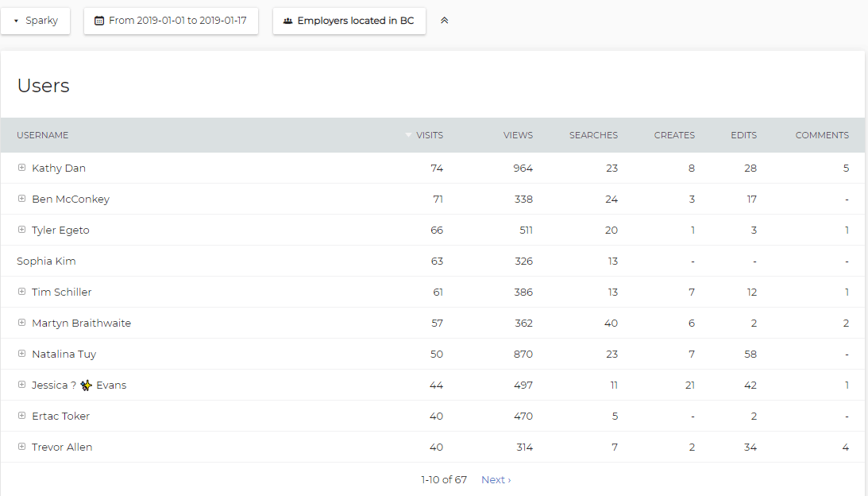This screenshot has height=496, width=868.
Task: Expand the Ertac Toker row
Action: pyautogui.click(x=21, y=416)
